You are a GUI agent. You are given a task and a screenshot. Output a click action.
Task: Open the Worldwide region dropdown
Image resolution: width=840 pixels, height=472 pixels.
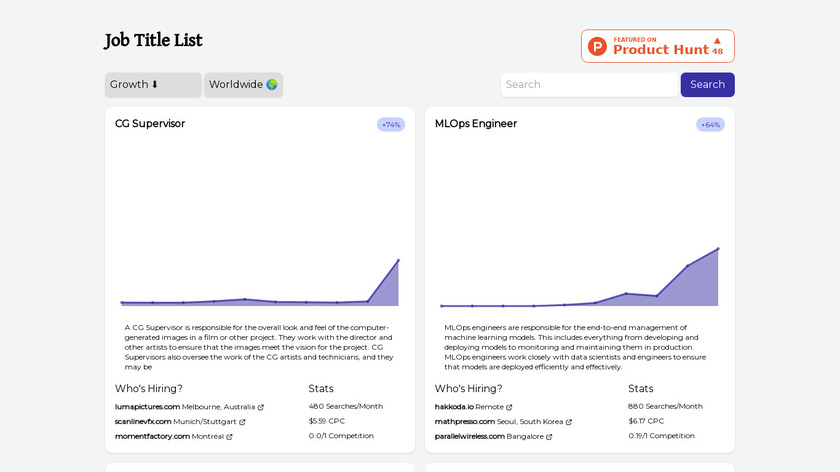click(x=243, y=85)
